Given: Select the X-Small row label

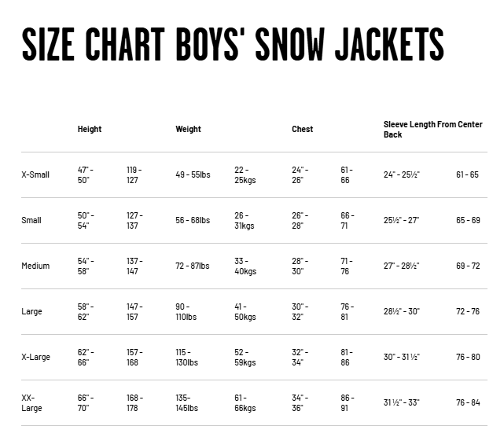Looking at the screenshot, I should [35, 174].
